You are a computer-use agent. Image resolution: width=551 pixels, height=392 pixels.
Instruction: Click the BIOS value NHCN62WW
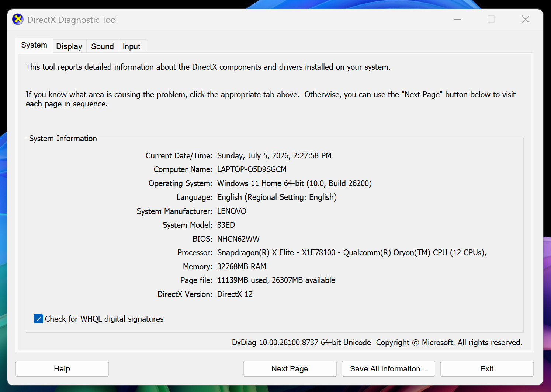click(x=238, y=239)
